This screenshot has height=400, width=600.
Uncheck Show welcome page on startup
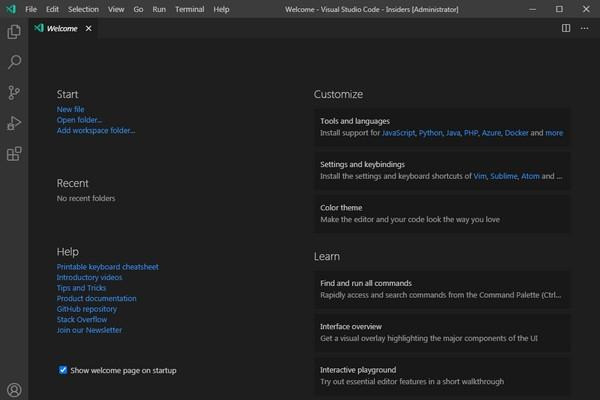63,370
